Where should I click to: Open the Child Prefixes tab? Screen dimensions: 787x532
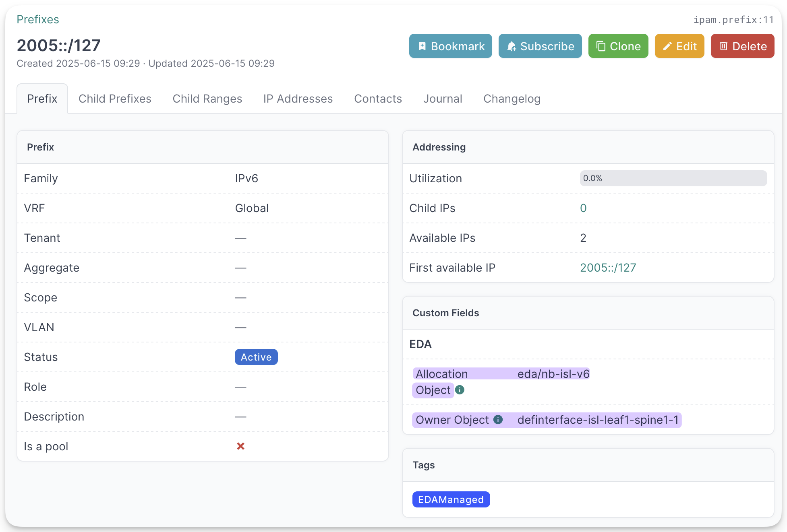click(115, 99)
